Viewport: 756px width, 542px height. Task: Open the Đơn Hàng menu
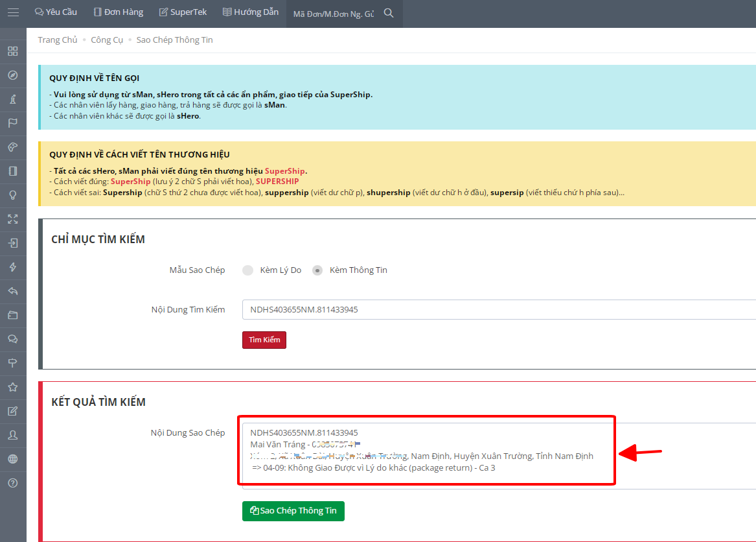coord(119,12)
